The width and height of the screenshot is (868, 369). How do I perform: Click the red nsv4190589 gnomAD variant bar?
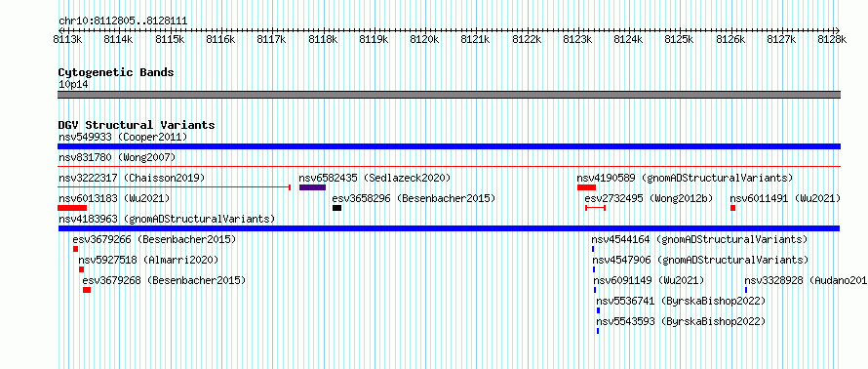[586, 187]
